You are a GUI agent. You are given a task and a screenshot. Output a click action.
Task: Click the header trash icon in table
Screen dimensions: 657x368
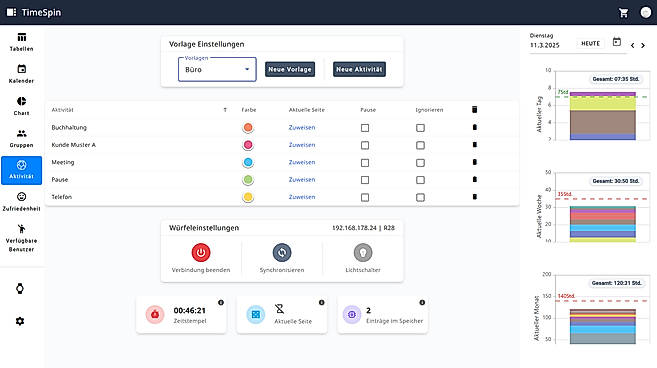click(x=474, y=109)
